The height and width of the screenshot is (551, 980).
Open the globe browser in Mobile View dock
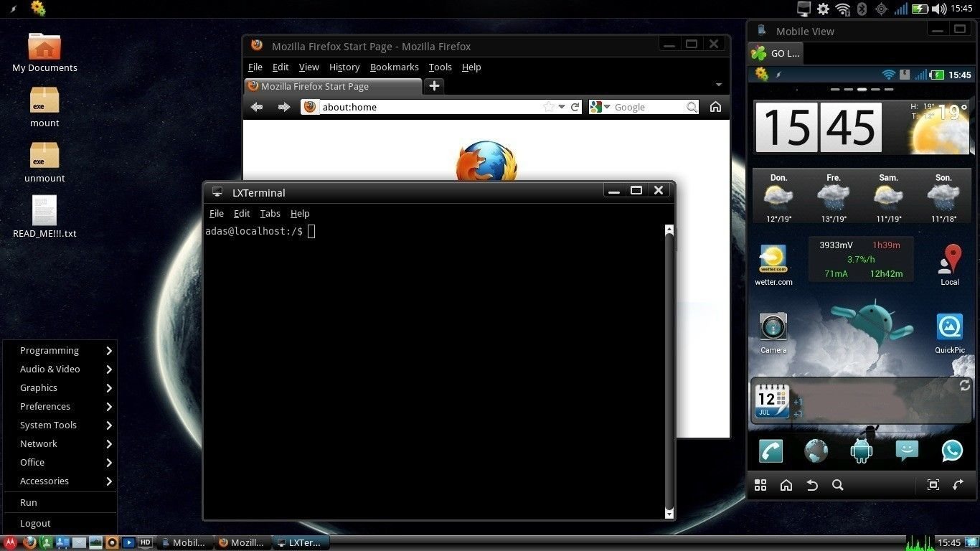point(816,451)
